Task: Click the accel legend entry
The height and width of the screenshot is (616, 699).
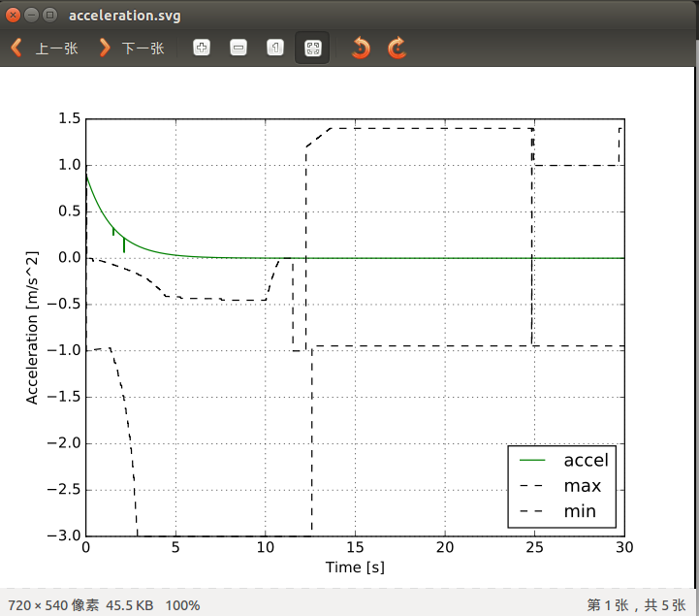Action: 586,460
